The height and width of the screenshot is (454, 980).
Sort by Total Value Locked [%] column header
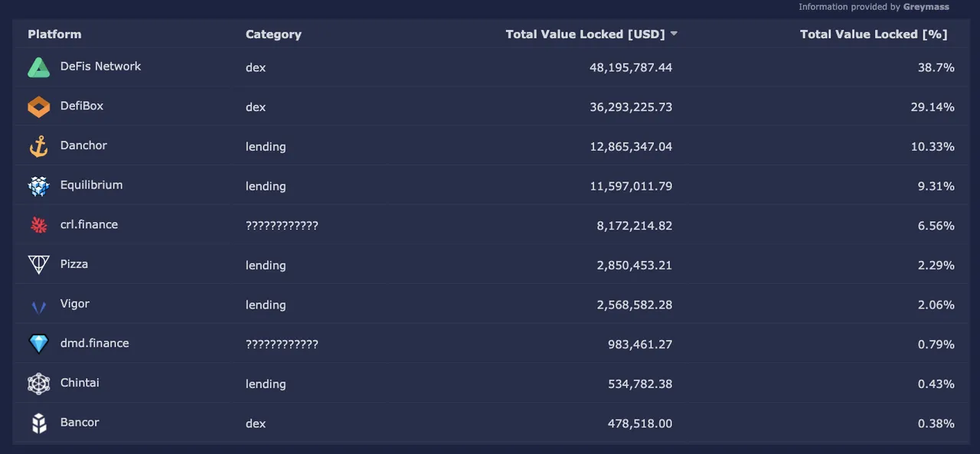(x=873, y=34)
